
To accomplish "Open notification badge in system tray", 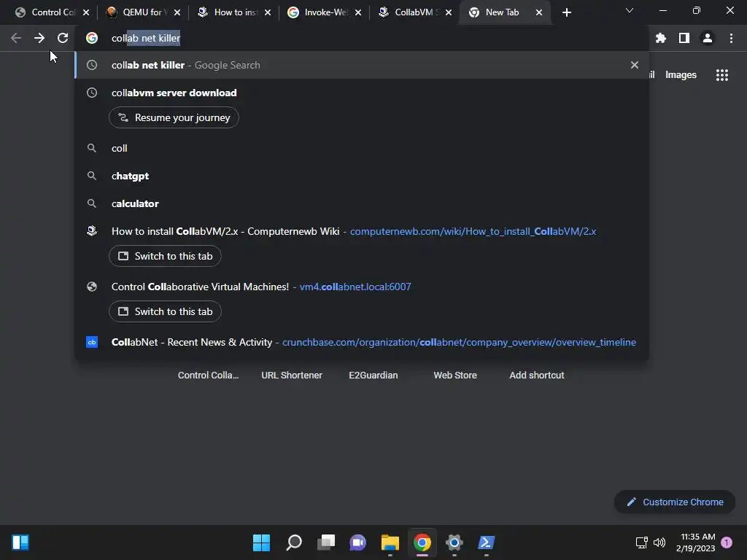I will 727,542.
